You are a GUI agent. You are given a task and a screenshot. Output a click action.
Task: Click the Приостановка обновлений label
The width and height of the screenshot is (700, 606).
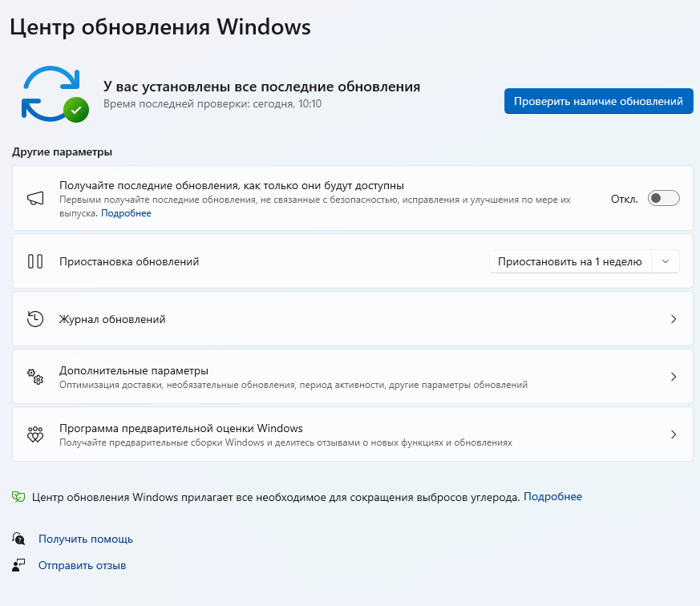pyautogui.click(x=129, y=262)
